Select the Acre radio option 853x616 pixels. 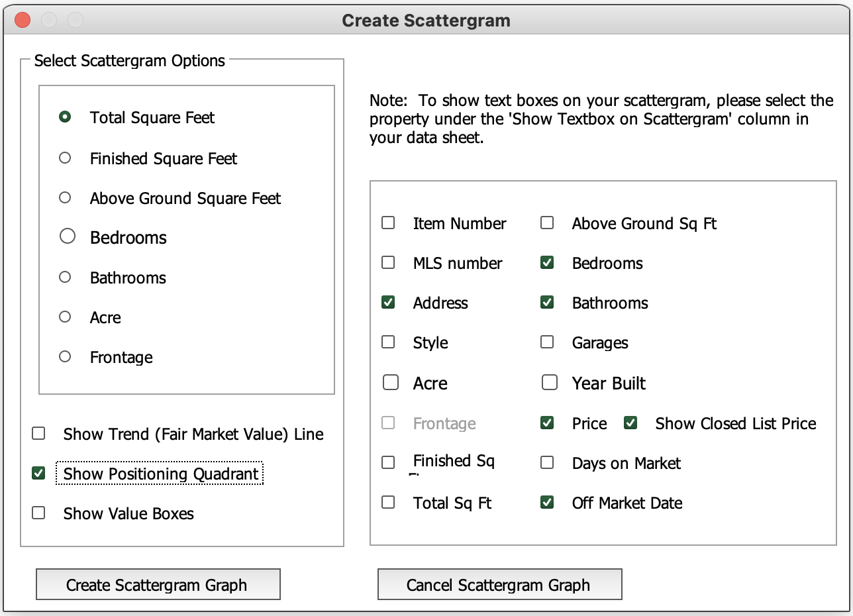(65, 317)
